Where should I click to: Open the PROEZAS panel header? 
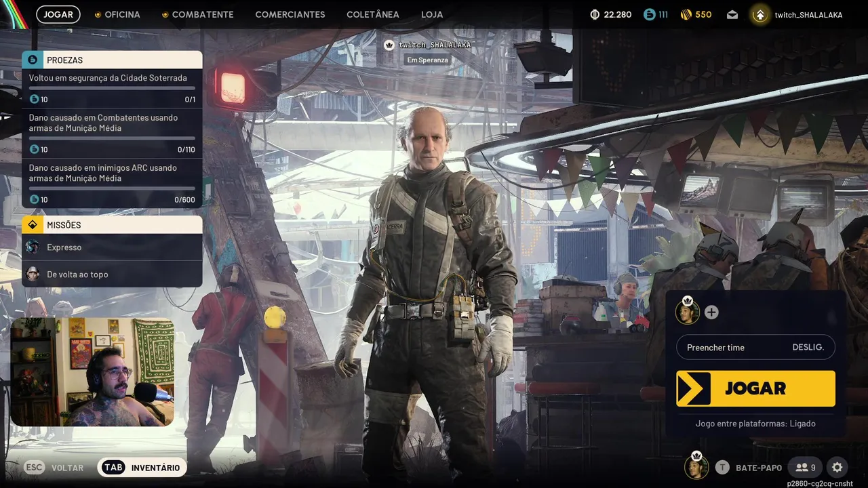pyautogui.click(x=113, y=60)
